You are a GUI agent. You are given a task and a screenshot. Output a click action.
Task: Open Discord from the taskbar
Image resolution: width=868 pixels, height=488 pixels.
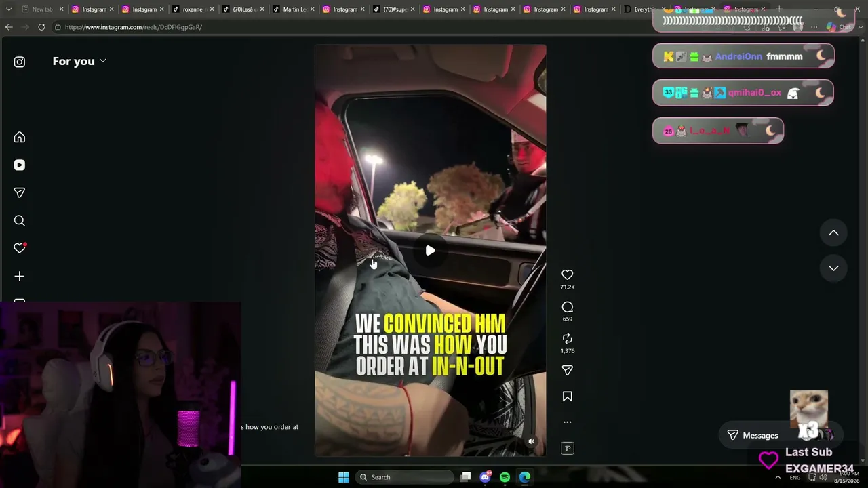(x=485, y=477)
